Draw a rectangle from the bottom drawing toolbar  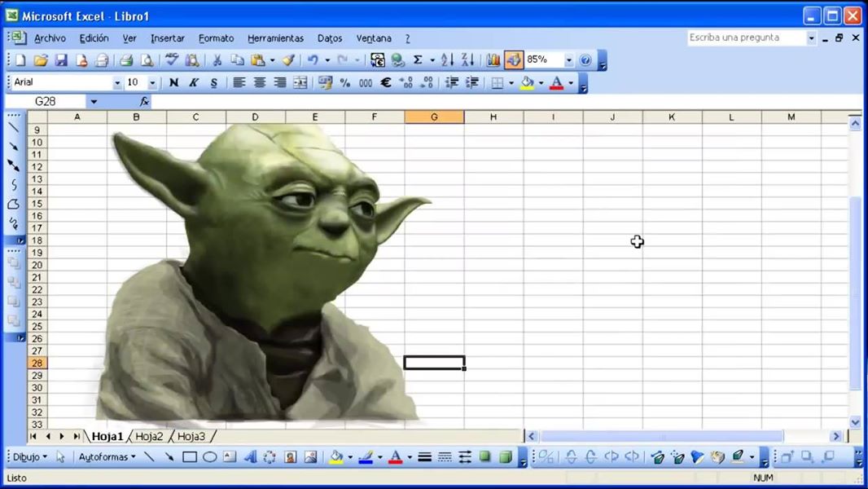(190, 457)
